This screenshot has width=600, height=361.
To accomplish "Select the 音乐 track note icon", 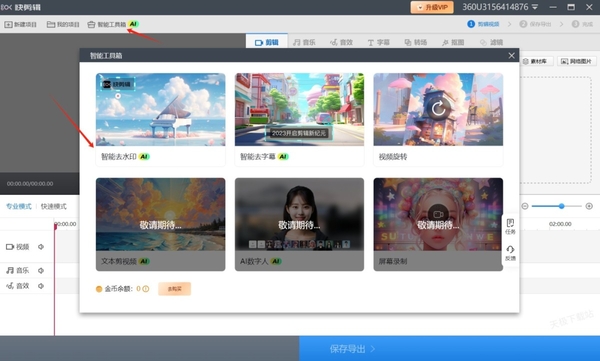I will 10,271.
